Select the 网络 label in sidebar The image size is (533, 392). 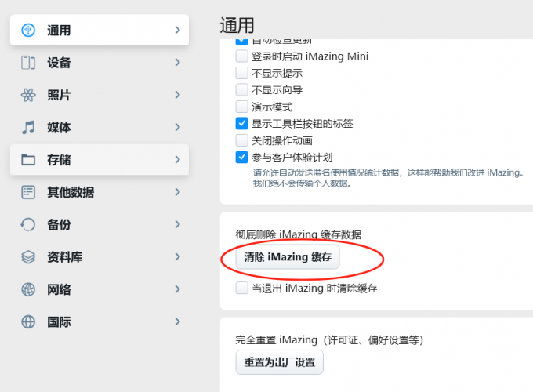pyautogui.click(x=59, y=289)
